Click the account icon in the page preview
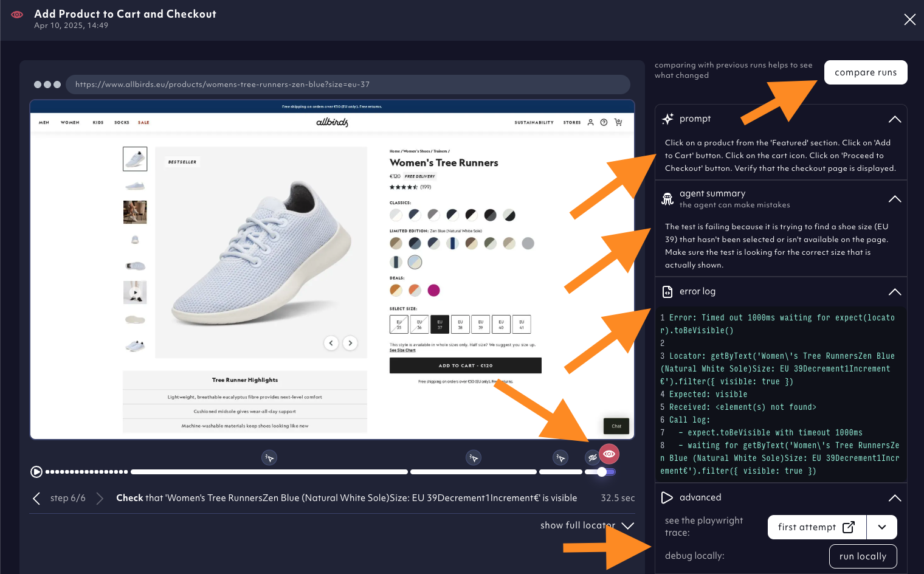 (590, 122)
